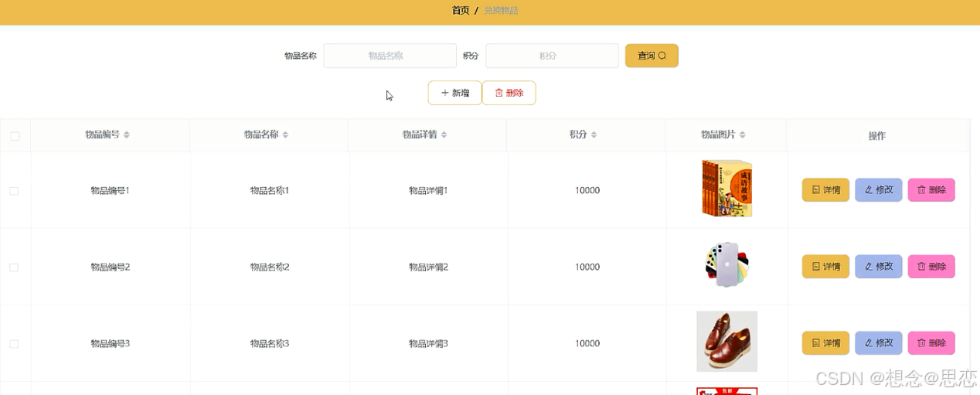Open the book image thumbnail in row 1
This screenshot has width=980, height=395.
726,189
